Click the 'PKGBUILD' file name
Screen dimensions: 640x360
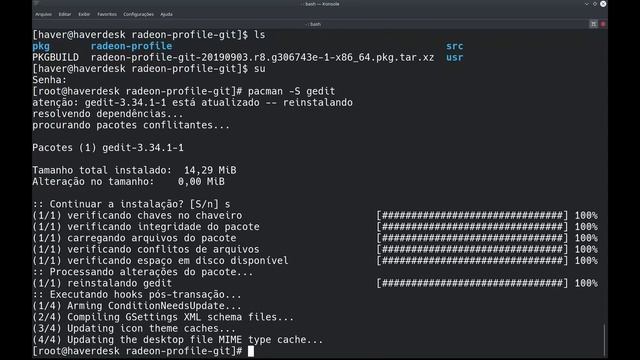[x=56, y=58]
